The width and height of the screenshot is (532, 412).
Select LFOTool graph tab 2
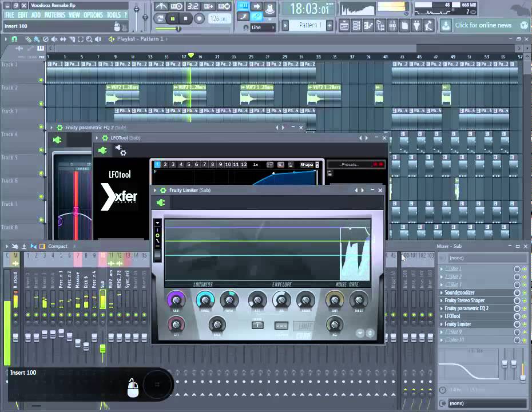(165, 165)
